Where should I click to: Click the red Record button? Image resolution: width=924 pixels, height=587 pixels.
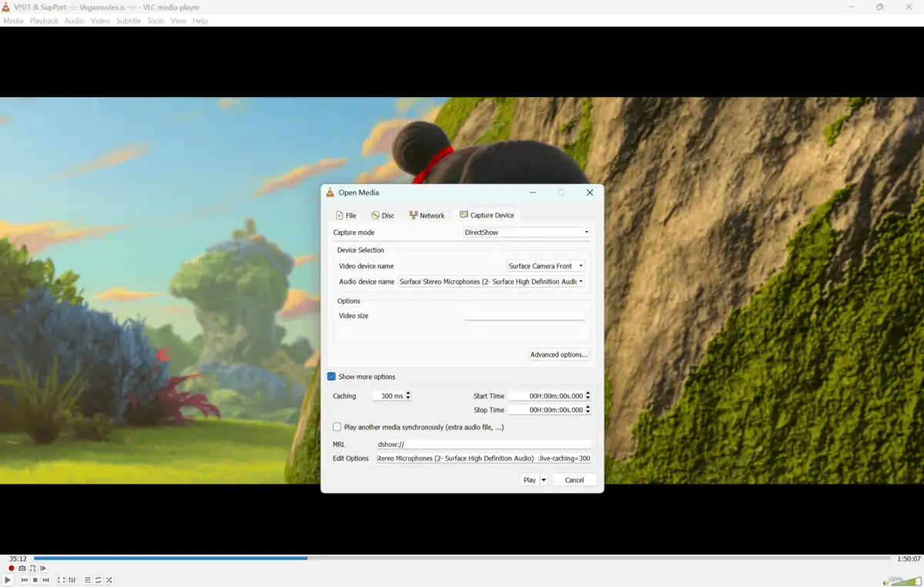click(12, 569)
